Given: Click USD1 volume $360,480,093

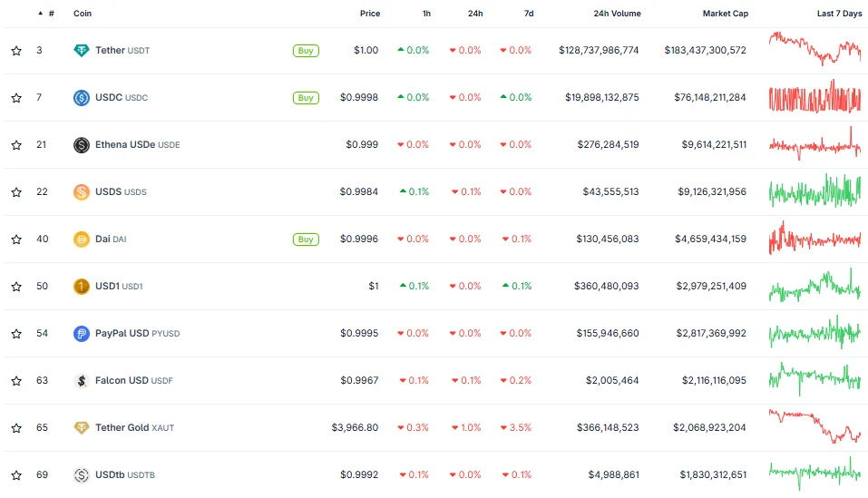Looking at the screenshot, I should pos(606,286).
